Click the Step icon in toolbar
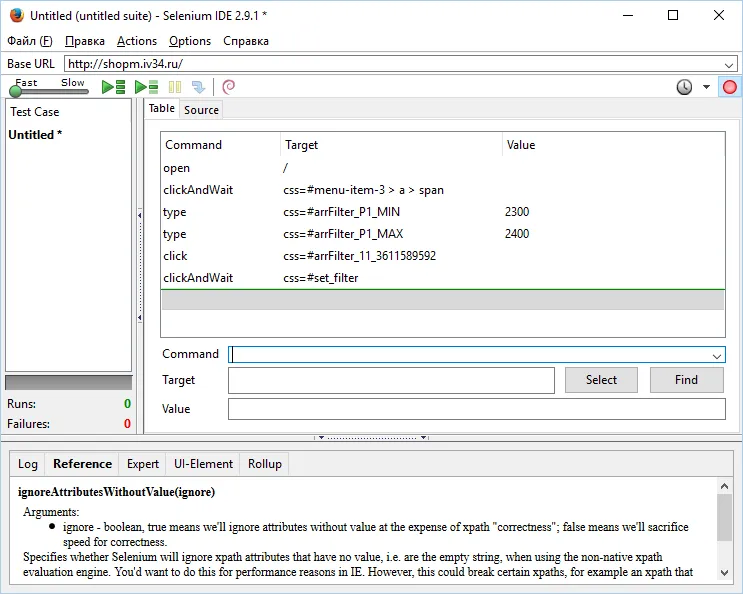This screenshot has width=743, height=594. (198, 87)
